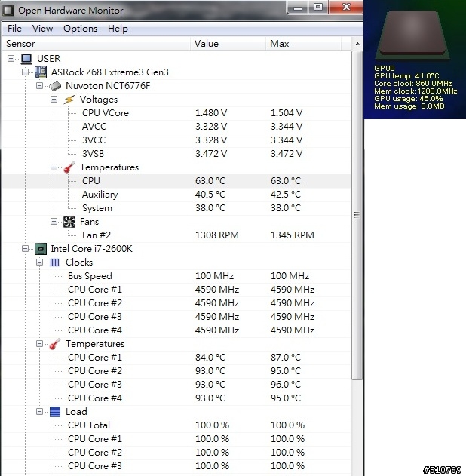This screenshot has height=476, width=466.
Task: Click the 1.504 V max value of CPU VCore
Action: [x=287, y=113]
